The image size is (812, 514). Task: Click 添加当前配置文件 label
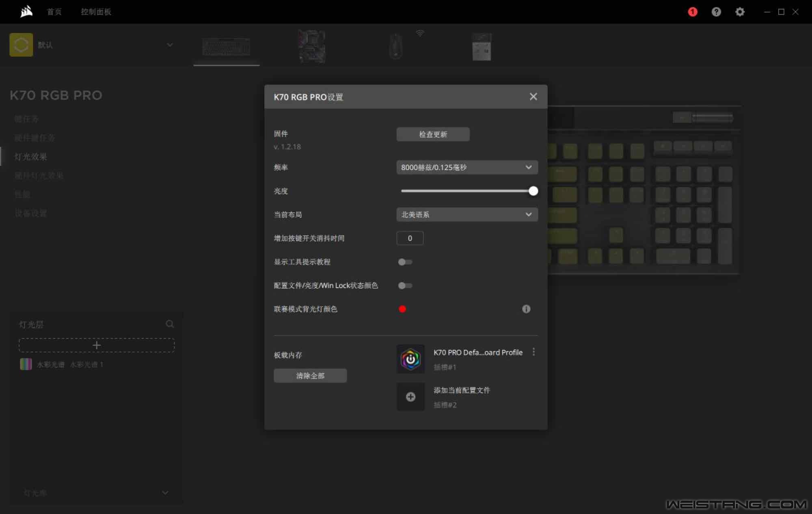point(462,390)
